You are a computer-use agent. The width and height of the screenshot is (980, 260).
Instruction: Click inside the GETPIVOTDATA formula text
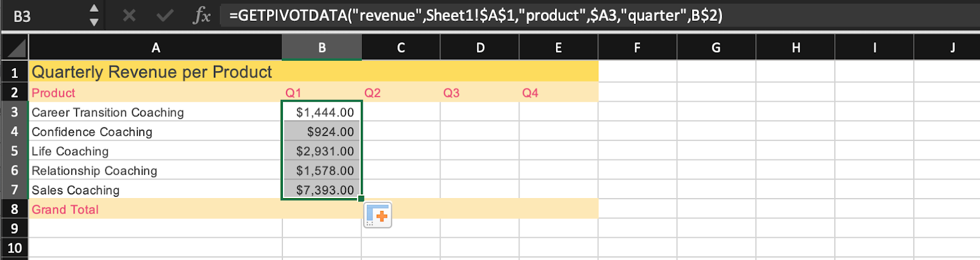point(475,15)
